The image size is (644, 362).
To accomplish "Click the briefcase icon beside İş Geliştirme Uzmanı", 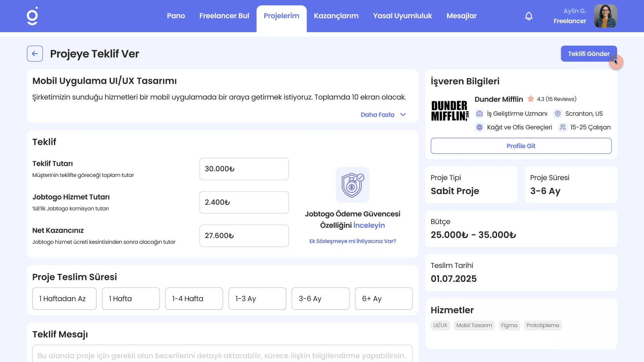I will [x=479, y=114].
